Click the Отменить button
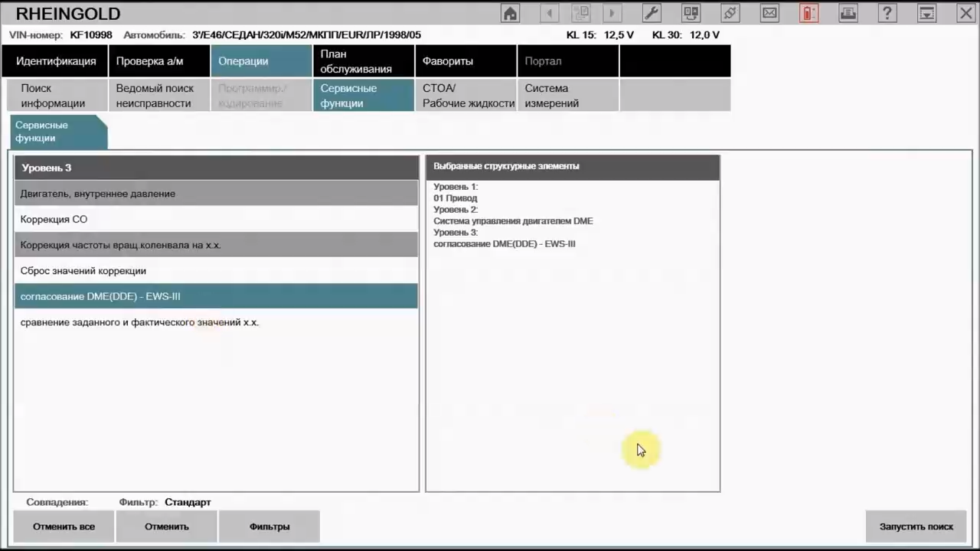The height and width of the screenshot is (551, 980). (166, 527)
